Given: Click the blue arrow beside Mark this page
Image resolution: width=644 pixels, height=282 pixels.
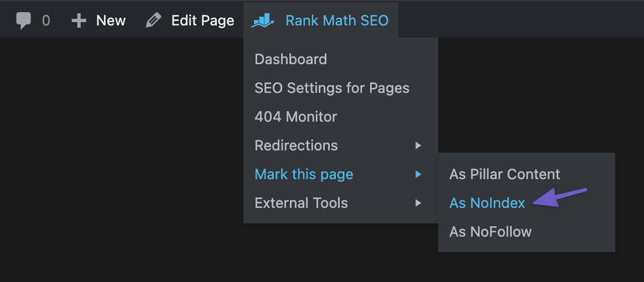Looking at the screenshot, I should tap(418, 174).
